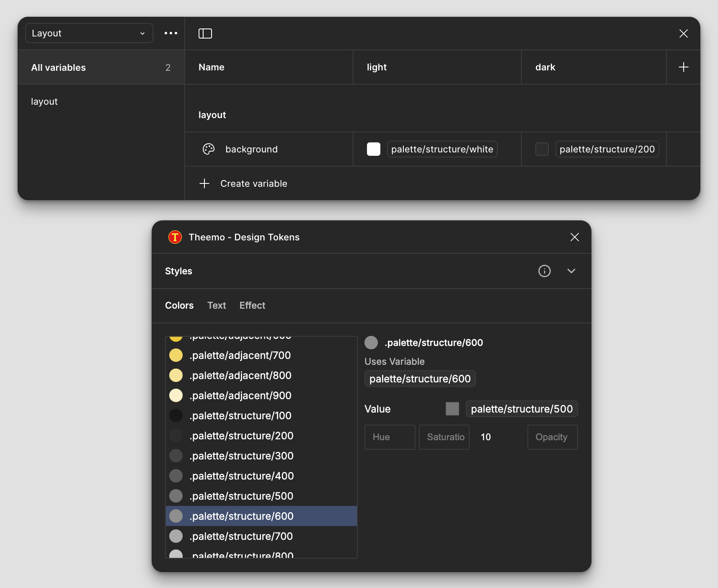Image resolution: width=718 pixels, height=588 pixels.
Task: Collapse the Styles section using its chevron
Action: point(571,271)
